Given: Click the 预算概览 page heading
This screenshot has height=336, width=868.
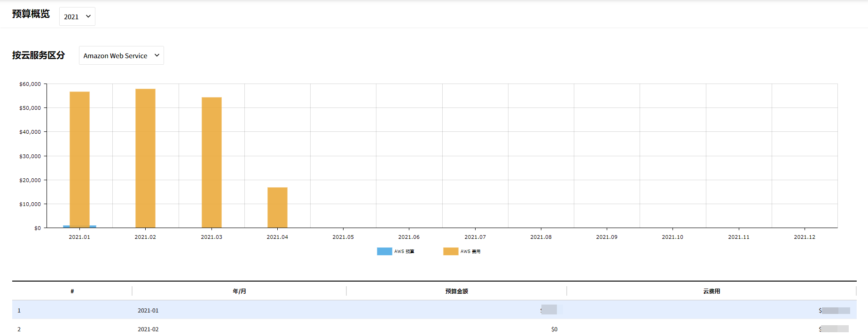Looking at the screenshot, I should [x=31, y=14].
